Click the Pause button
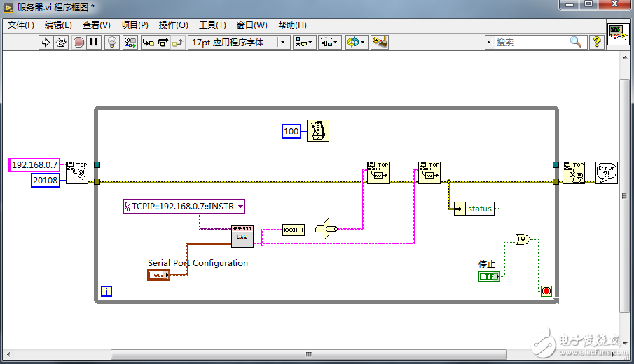 [x=93, y=43]
